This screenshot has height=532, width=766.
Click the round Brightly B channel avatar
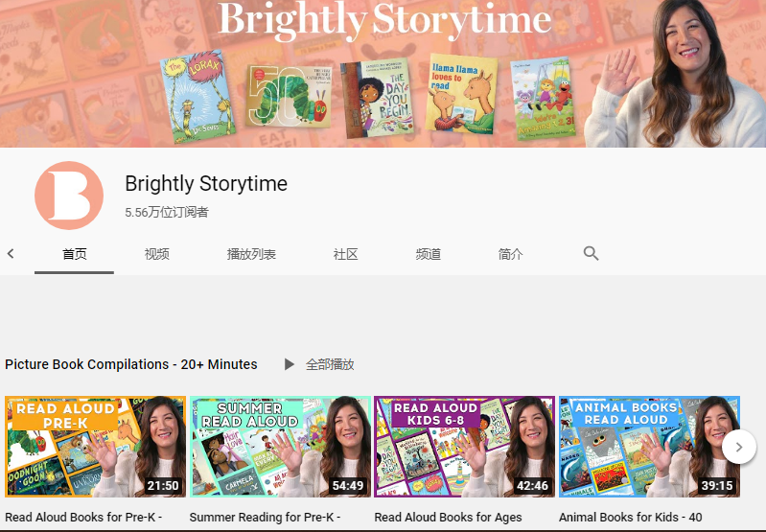(69, 196)
